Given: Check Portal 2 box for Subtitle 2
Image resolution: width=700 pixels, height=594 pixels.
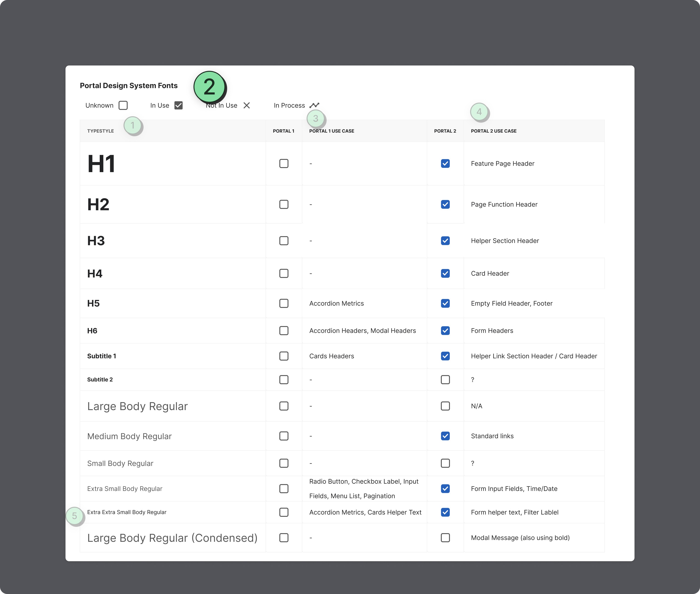Looking at the screenshot, I should point(445,379).
